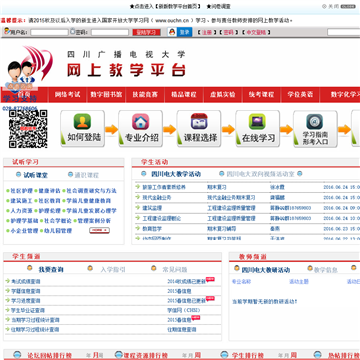Click the orange arrow after 课程选择
The height and width of the screenshot is (360, 360).
tap(228, 129)
